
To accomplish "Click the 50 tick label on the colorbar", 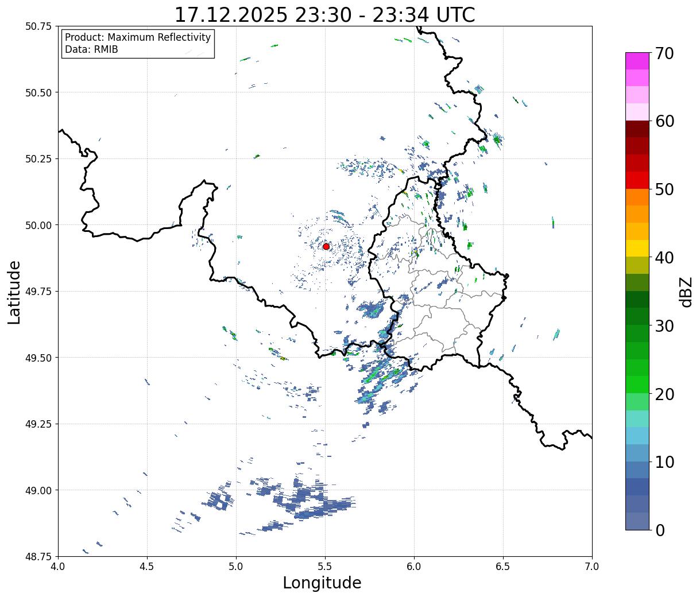I will coord(664,189).
